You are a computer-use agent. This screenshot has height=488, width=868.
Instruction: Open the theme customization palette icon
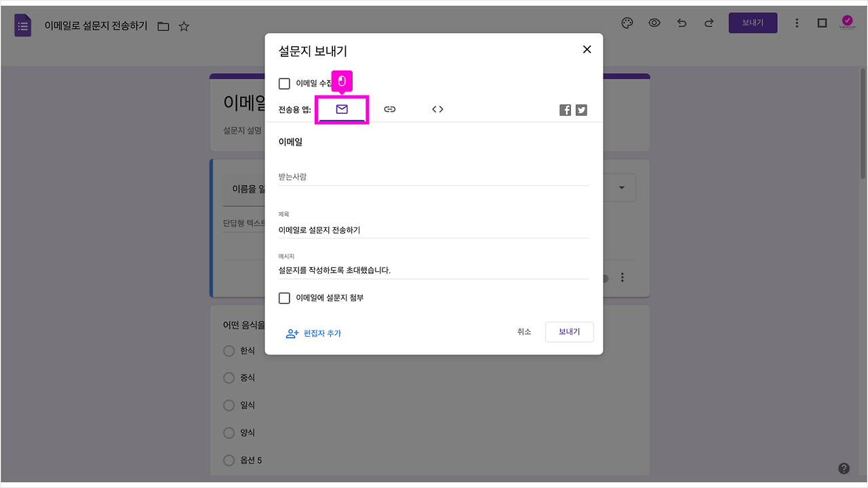(x=627, y=22)
